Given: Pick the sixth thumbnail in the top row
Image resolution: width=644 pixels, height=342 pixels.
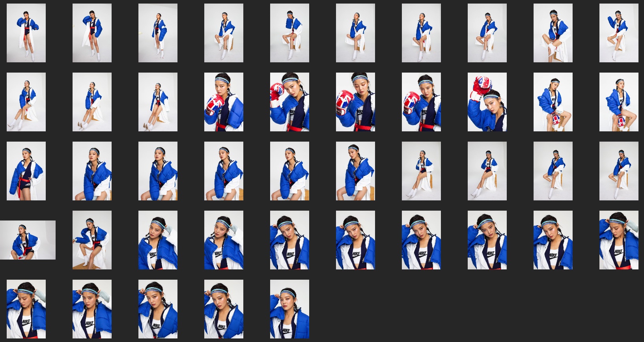Looking at the screenshot, I should pos(355,33).
